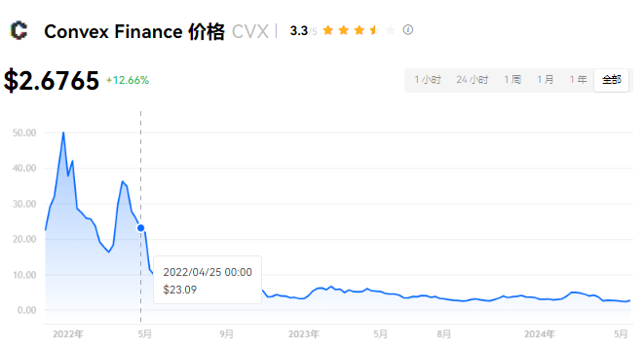Select the 1小时 time range

tap(428, 80)
